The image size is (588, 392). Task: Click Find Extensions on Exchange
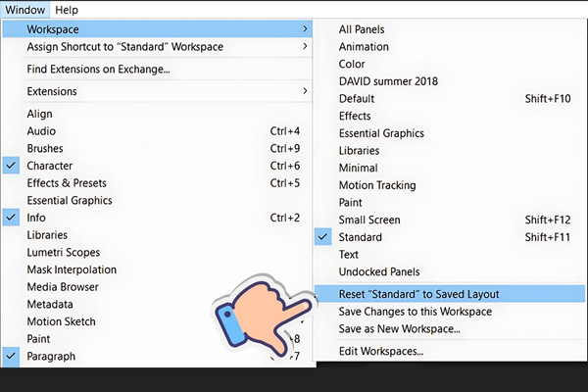click(x=157, y=69)
